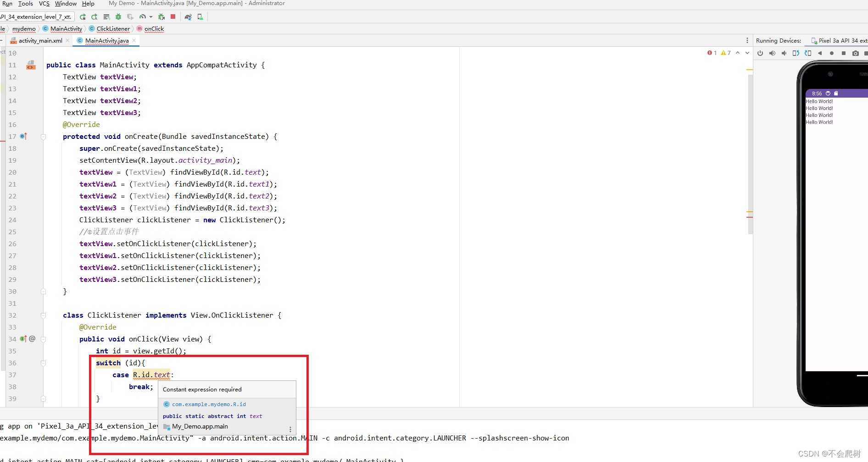Click Apply Changes and Restart Activity icon

click(95, 17)
